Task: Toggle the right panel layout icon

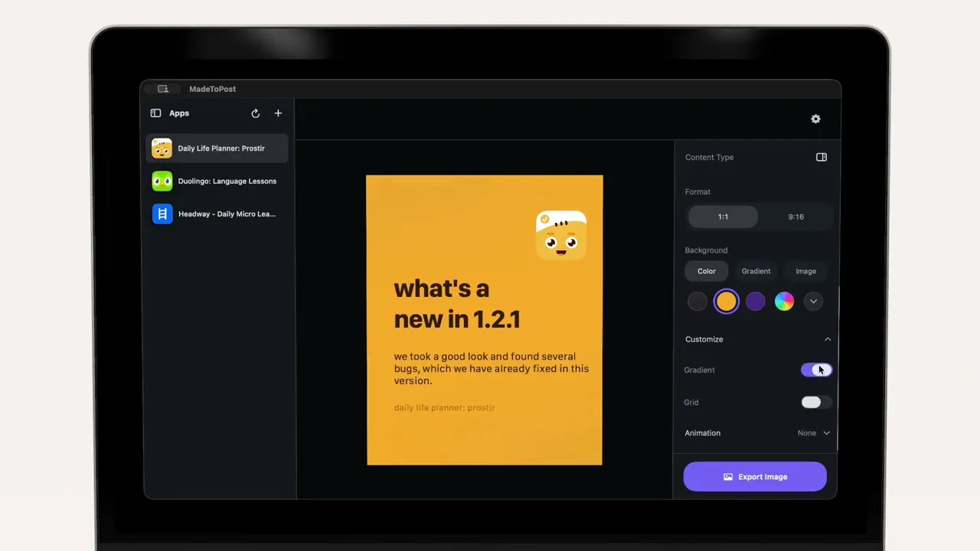Action: pos(822,157)
